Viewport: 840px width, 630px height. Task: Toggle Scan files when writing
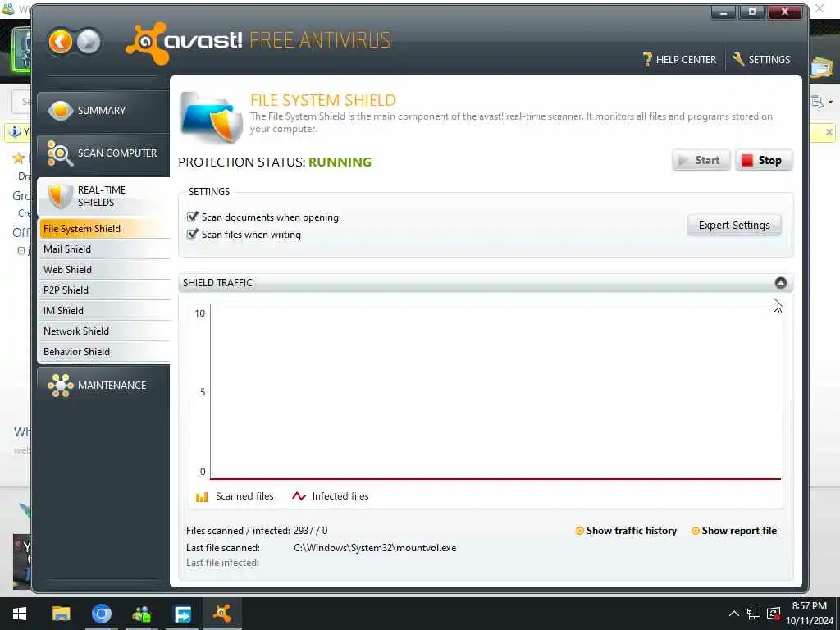pos(192,234)
